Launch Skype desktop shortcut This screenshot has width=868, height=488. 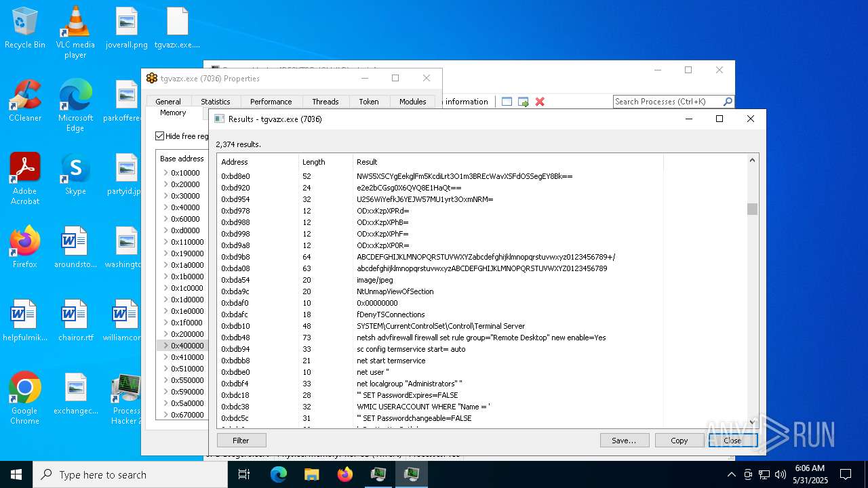pyautogui.click(x=75, y=174)
